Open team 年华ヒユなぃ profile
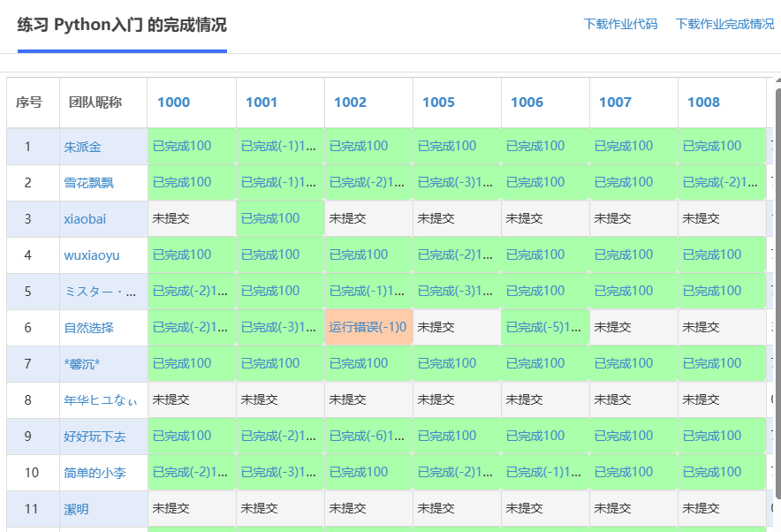This screenshot has width=781, height=532. click(x=101, y=400)
